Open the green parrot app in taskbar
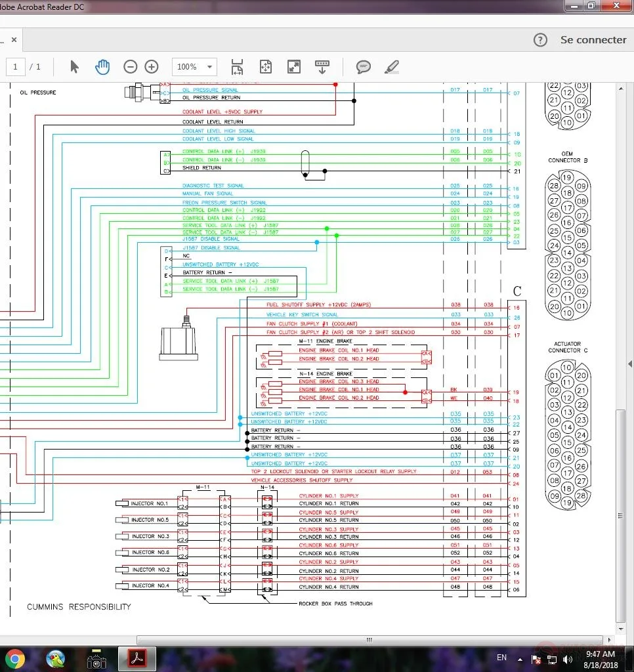634x672 pixels. [55, 659]
